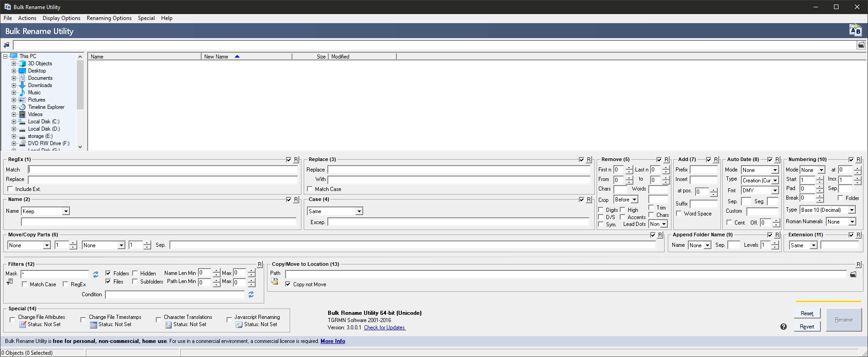Open the Special menu
Viewport: 868px width, 357px height.
146,18
